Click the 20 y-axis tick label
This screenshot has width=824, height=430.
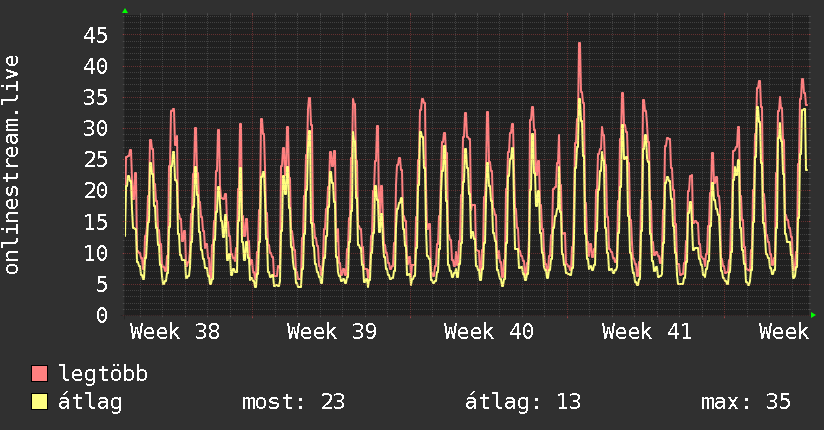(x=96, y=191)
